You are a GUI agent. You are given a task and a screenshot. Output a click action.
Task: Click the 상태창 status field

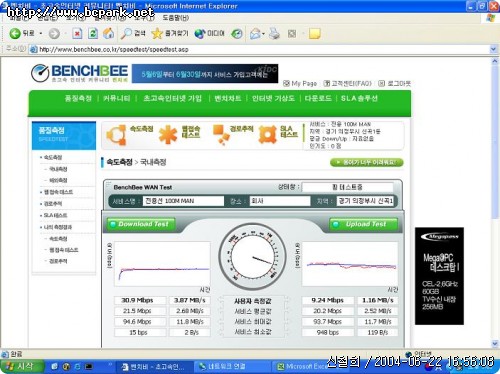(x=347, y=187)
